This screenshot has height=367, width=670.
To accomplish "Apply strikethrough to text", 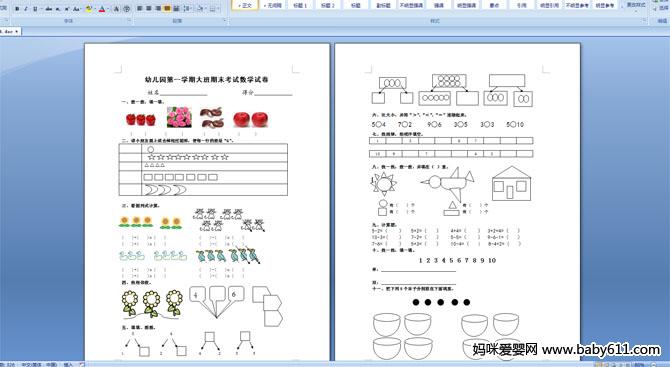I will click(x=49, y=9).
